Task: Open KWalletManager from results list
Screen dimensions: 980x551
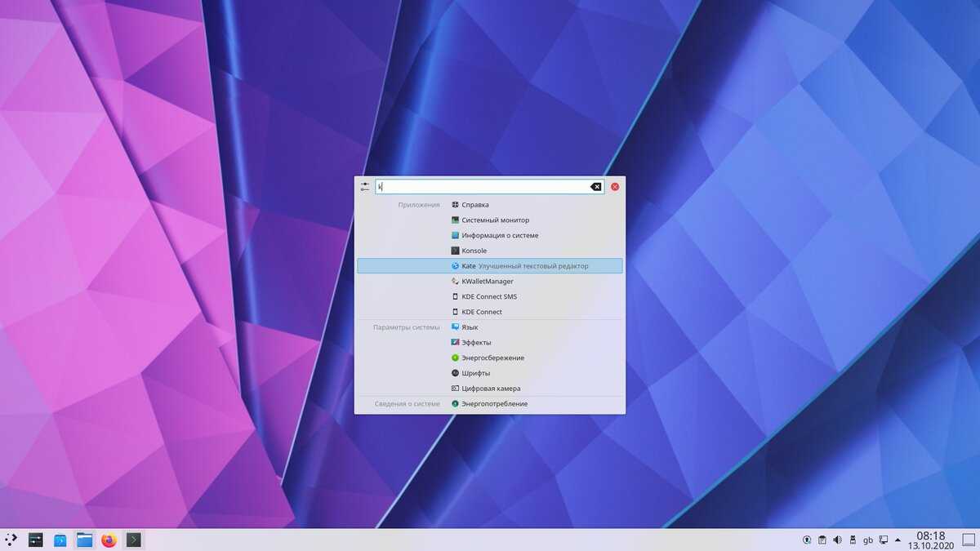Action: click(487, 282)
